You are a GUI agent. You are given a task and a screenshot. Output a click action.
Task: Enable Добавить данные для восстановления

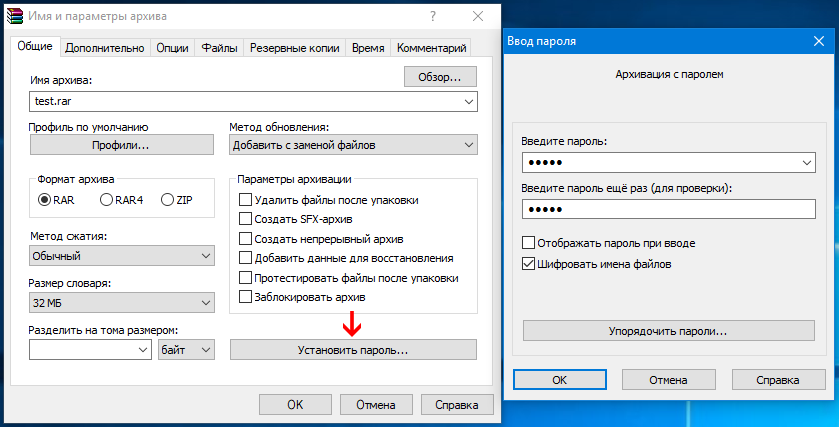pyautogui.click(x=245, y=258)
